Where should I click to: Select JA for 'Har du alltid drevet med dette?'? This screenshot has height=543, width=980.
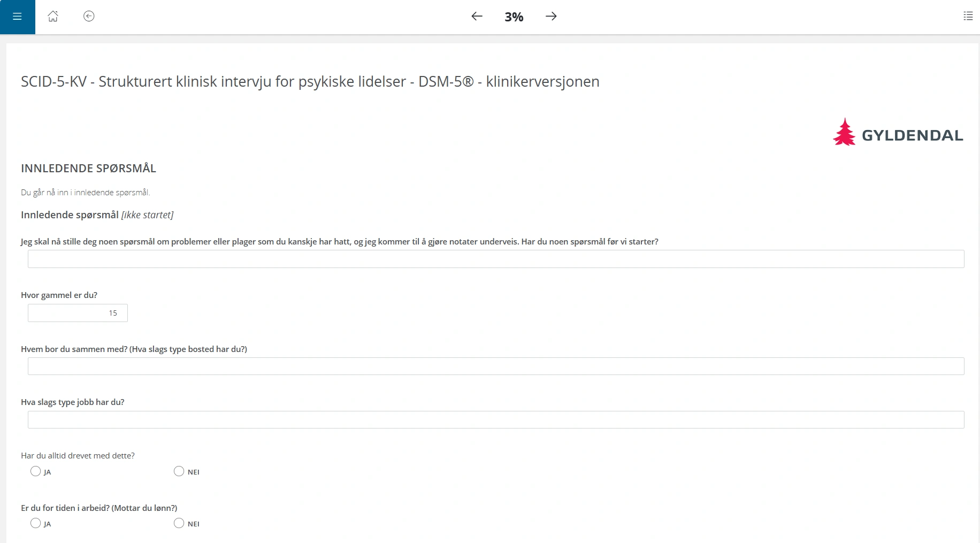click(x=36, y=471)
